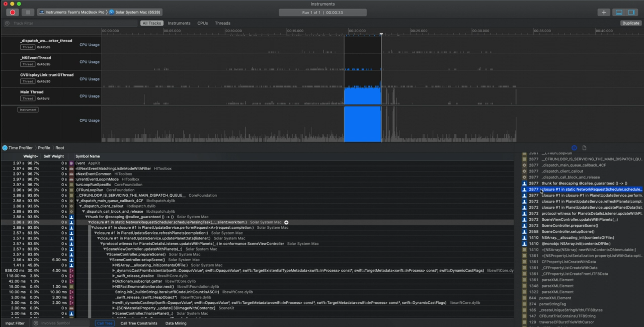This screenshot has width=644, height=327.
Task: Click the person icon beside SceneController.prepareScene() stack frame
Action: (x=524, y=226)
